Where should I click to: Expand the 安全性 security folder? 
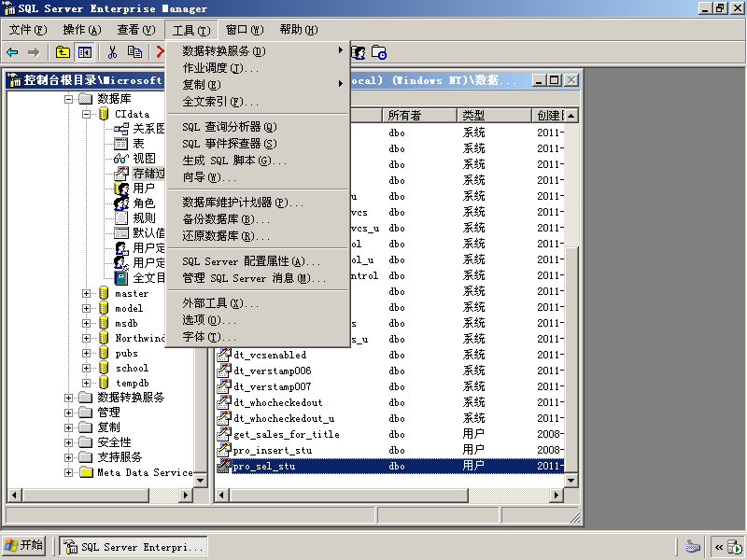pyautogui.click(x=68, y=442)
